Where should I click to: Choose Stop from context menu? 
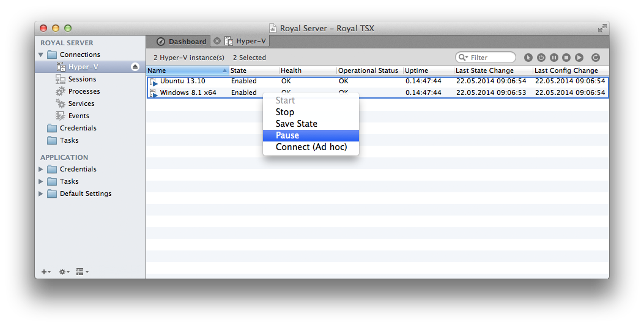click(311, 112)
